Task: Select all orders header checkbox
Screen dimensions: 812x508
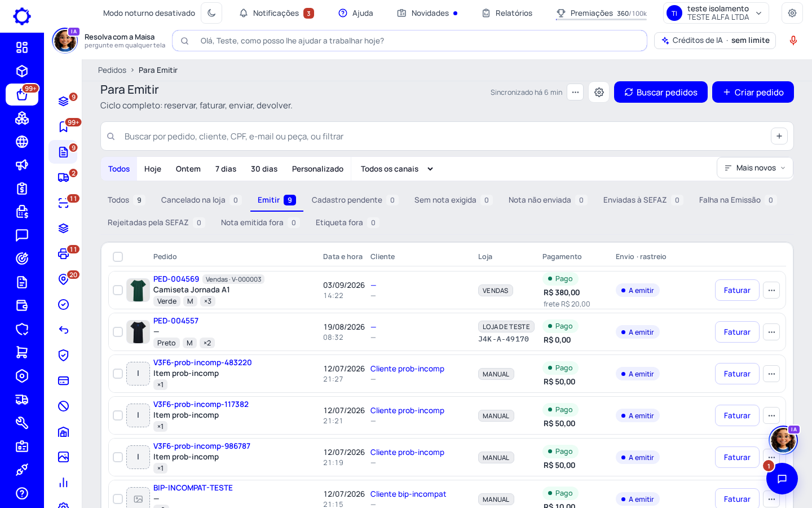Action: pos(118,257)
